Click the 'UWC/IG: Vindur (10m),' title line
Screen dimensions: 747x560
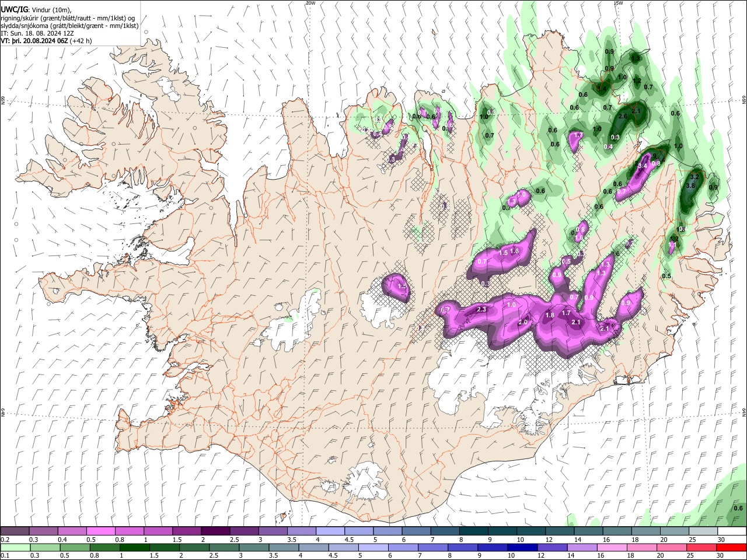(36, 9)
